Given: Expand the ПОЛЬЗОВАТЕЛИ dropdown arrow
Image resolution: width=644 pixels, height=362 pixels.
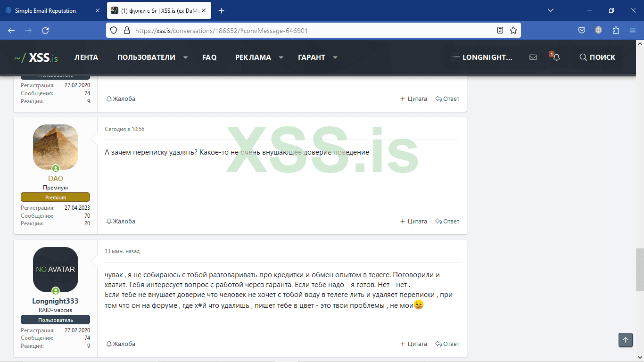Looking at the screenshot, I should [185, 58].
